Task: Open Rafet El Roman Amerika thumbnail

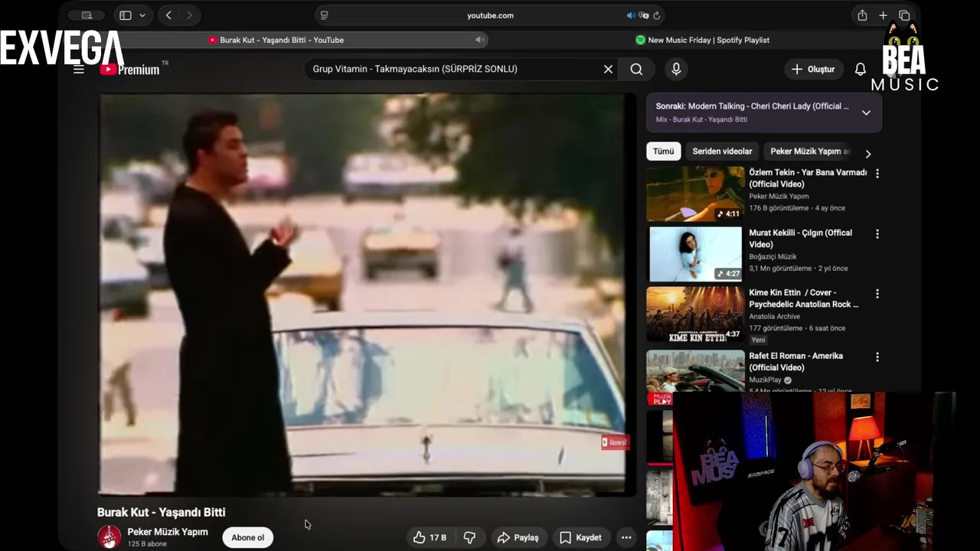Action: click(x=695, y=372)
